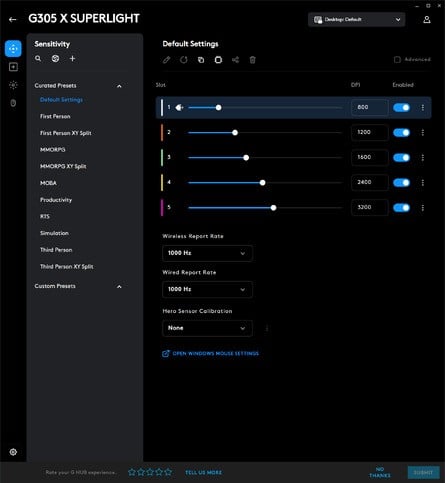Open Windows Mouse Settings link
Image resolution: width=445 pixels, height=483 pixels.
210,353
